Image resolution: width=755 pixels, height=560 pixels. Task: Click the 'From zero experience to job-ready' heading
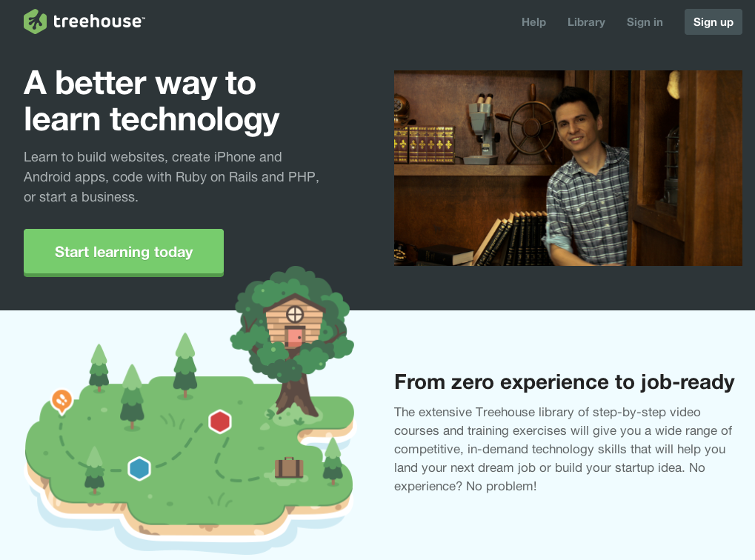(x=565, y=382)
